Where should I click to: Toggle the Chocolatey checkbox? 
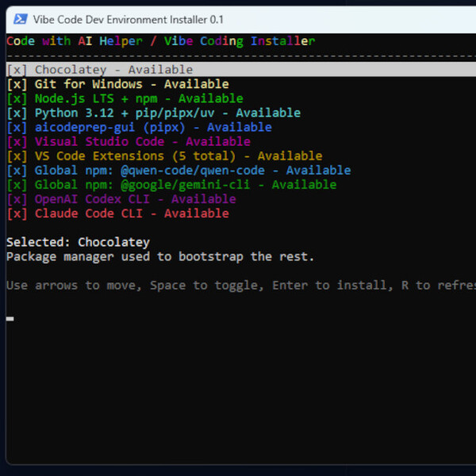[x=17, y=70]
